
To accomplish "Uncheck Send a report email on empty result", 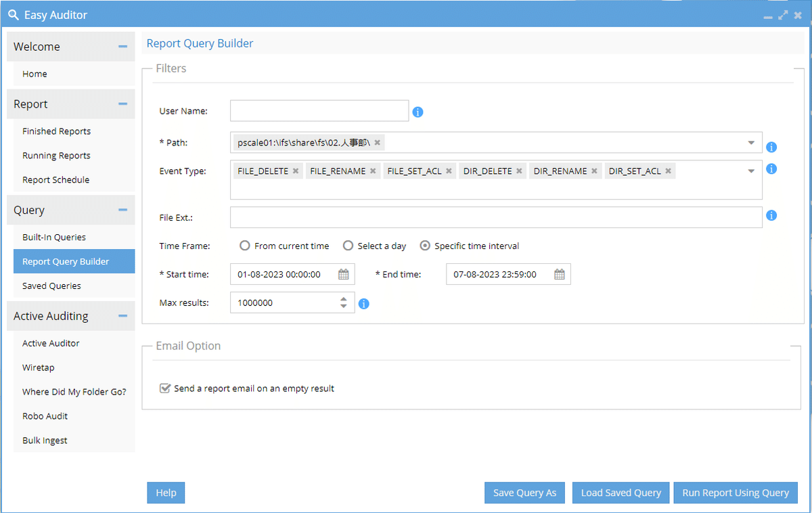I will point(164,388).
